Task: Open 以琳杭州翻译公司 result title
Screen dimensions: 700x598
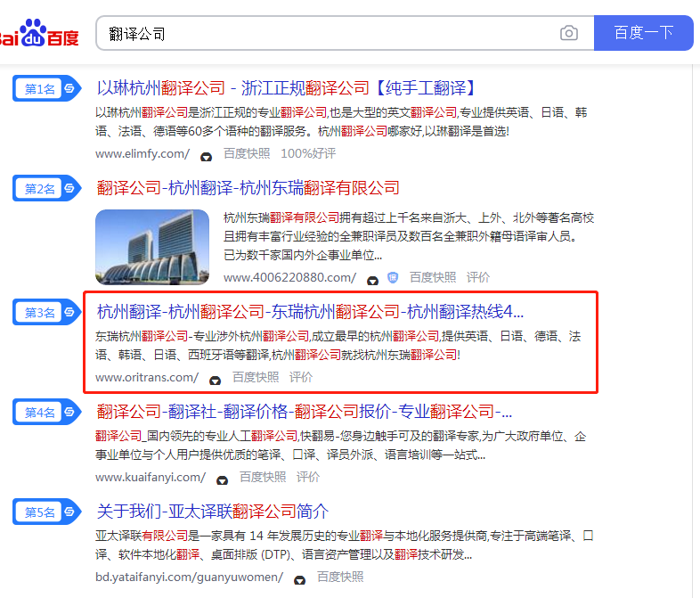Action: point(286,88)
